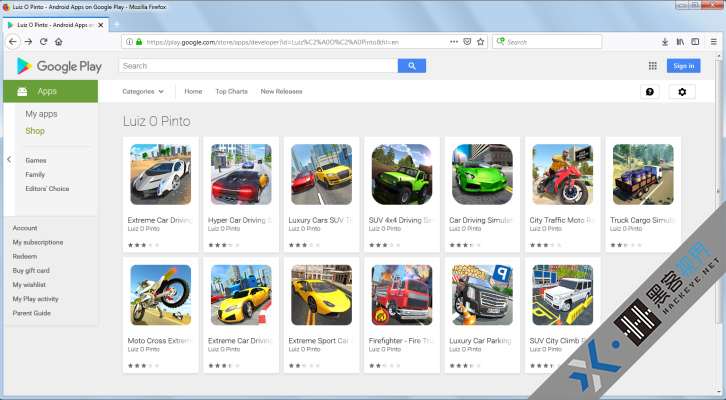Open Editors' Choice in sidebar
Viewport: 726px width, 400px height.
(x=47, y=188)
